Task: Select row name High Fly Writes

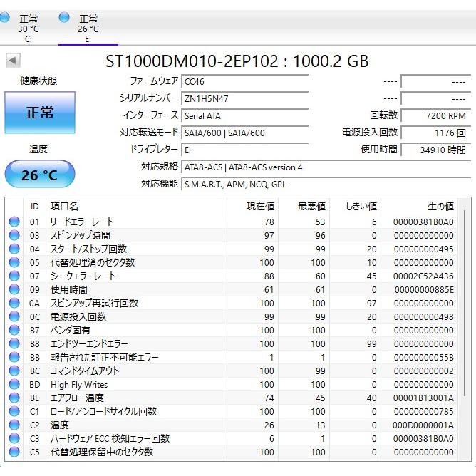Action: pyautogui.click(x=79, y=385)
